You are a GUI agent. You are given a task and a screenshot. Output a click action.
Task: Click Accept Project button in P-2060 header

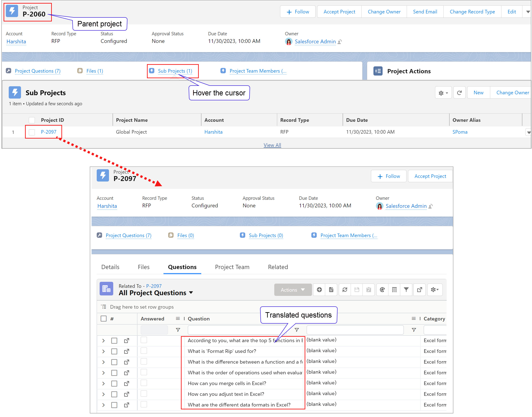339,12
